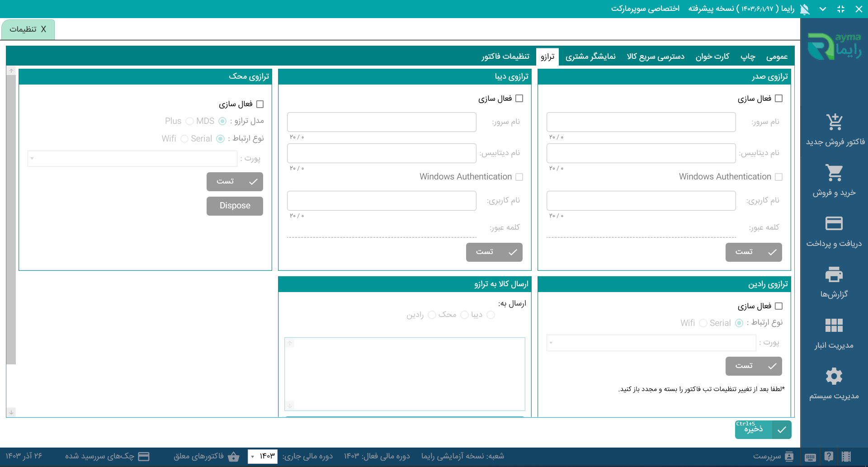Click Diba scale database name field
The width and height of the screenshot is (868, 467).
tap(382, 153)
